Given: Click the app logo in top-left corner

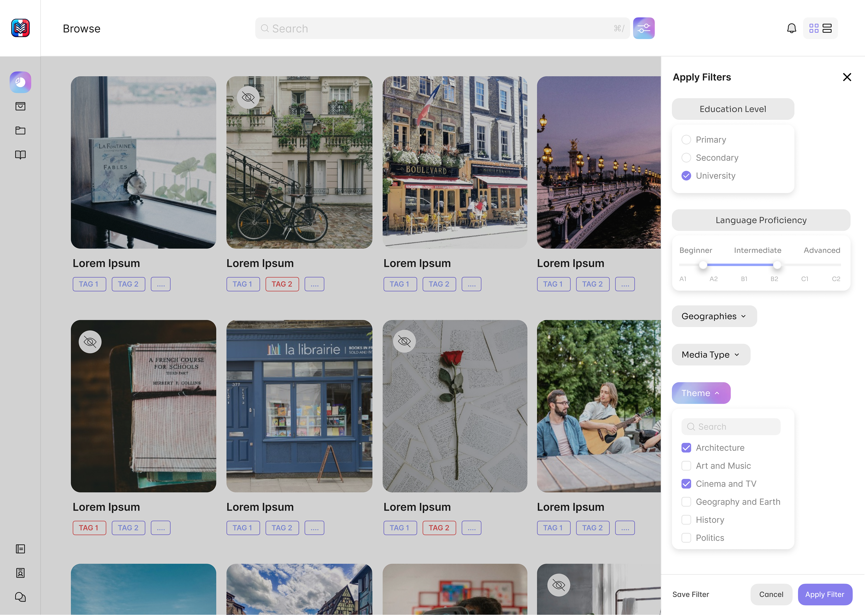Looking at the screenshot, I should click(20, 28).
